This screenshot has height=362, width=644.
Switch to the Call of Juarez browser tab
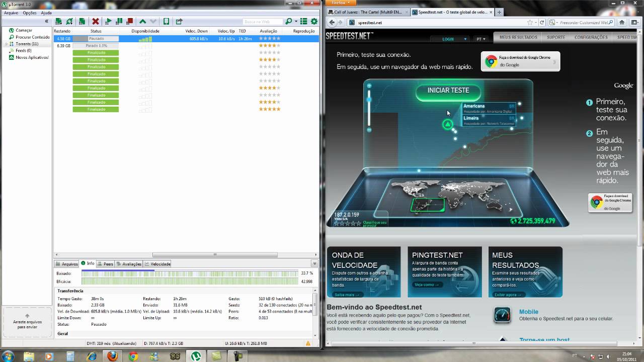coord(368,12)
